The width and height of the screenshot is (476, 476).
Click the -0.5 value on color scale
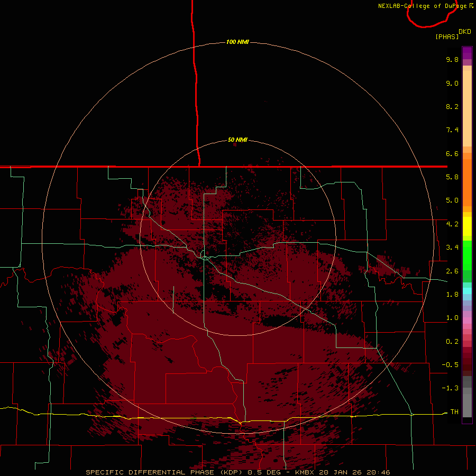tap(450, 365)
